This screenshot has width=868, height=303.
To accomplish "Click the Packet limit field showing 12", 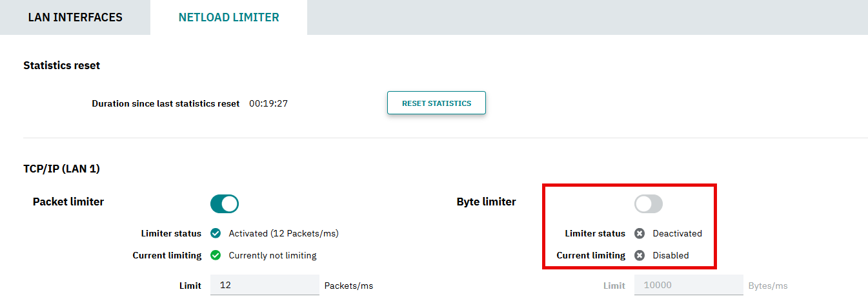I will [x=265, y=285].
